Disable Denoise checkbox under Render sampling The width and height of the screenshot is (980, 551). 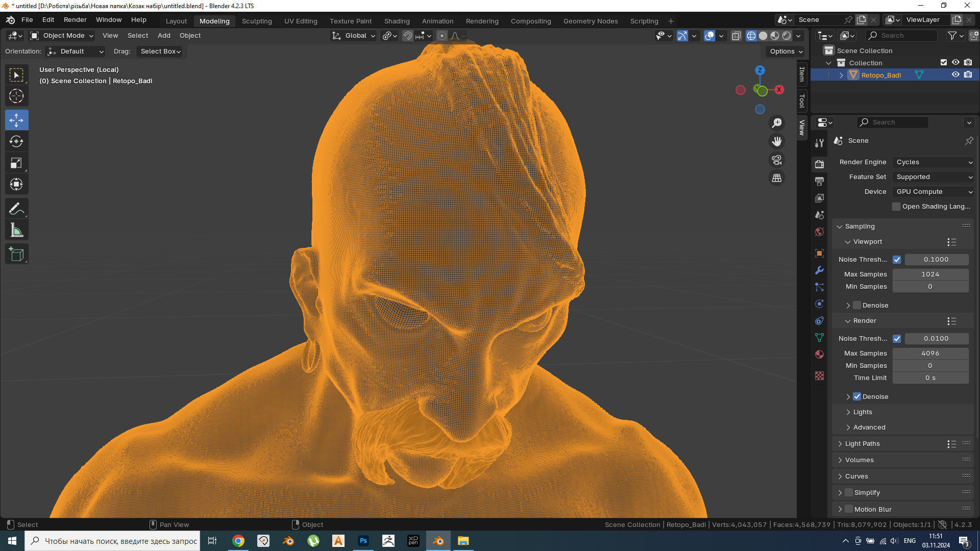[x=857, y=396]
